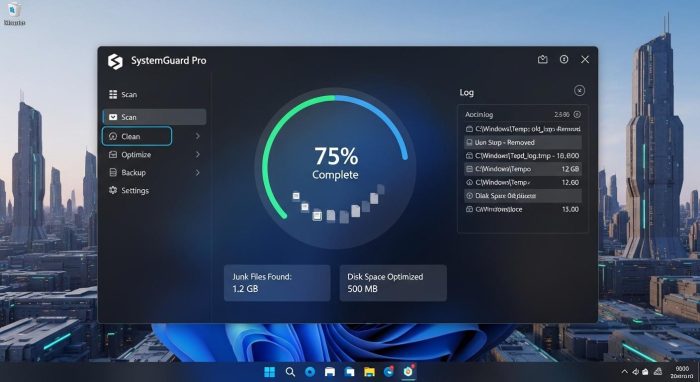The height and width of the screenshot is (382, 700).
Task: Click the cloud icon on the 12.00 log row
Action: pos(469,183)
